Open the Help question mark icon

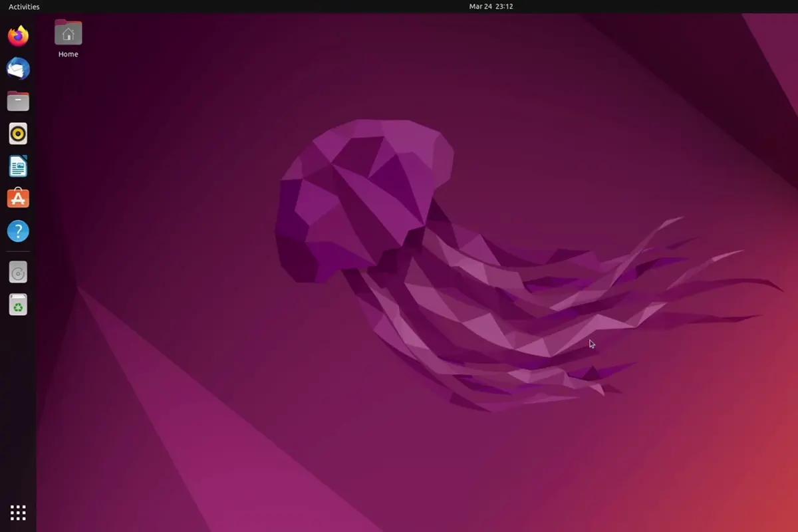tap(18, 231)
